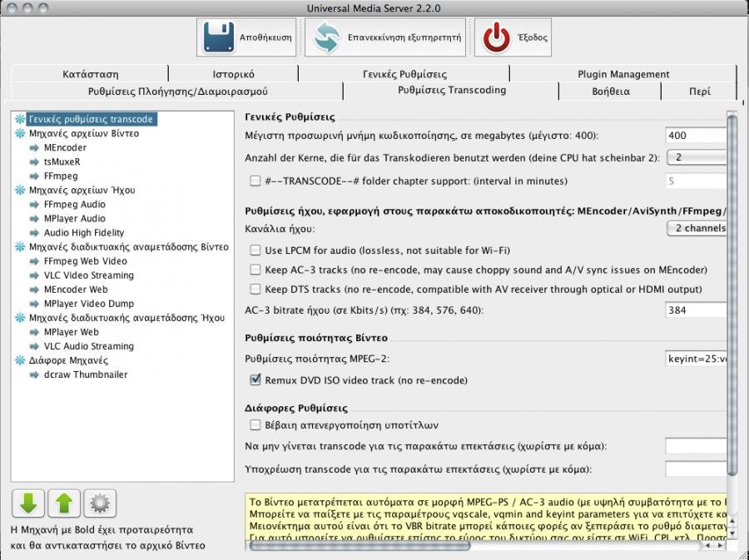Click the arrow icon beside FFmpeg
The image size is (749, 560).
point(34,176)
